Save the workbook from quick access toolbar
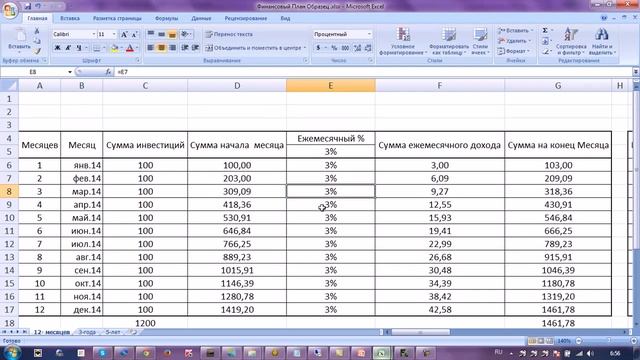640x360 pixels. click(x=28, y=7)
